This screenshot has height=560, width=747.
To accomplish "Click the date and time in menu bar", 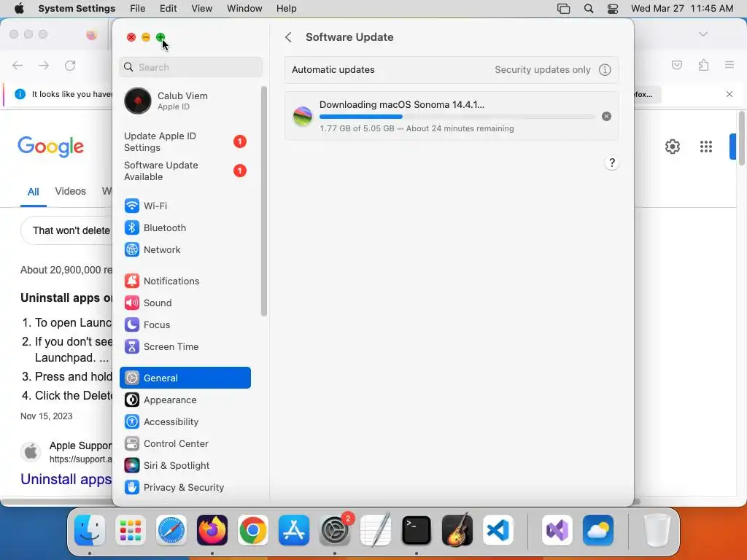I will point(682,9).
